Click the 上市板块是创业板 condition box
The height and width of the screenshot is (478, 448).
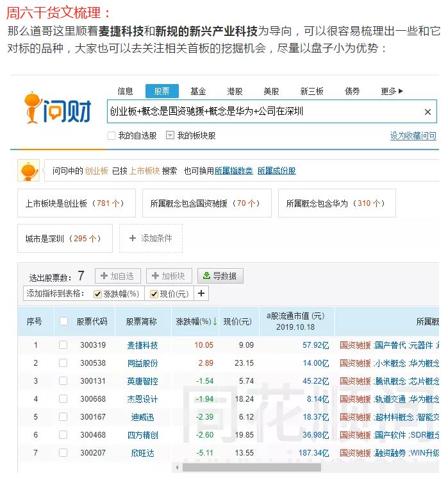pyautogui.click(x=76, y=203)
